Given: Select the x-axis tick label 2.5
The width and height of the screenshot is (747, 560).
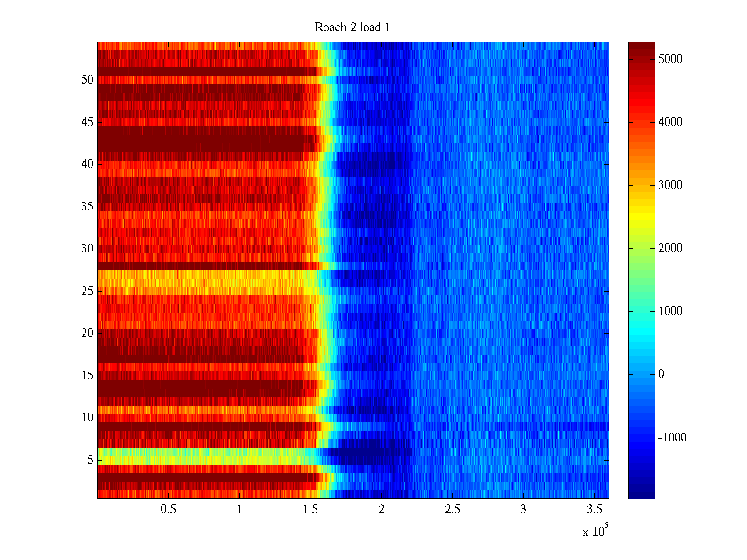Looking at the screenshot, I should (452, 510).
